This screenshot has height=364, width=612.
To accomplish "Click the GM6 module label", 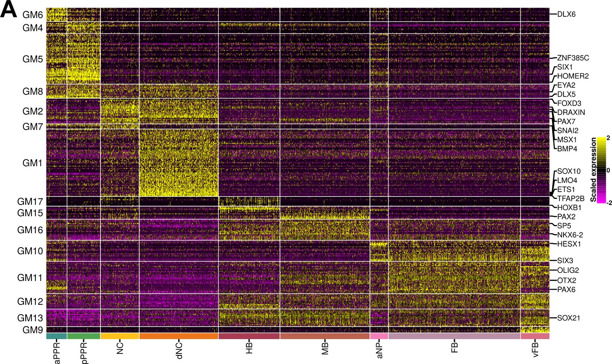I will [33, 15].
